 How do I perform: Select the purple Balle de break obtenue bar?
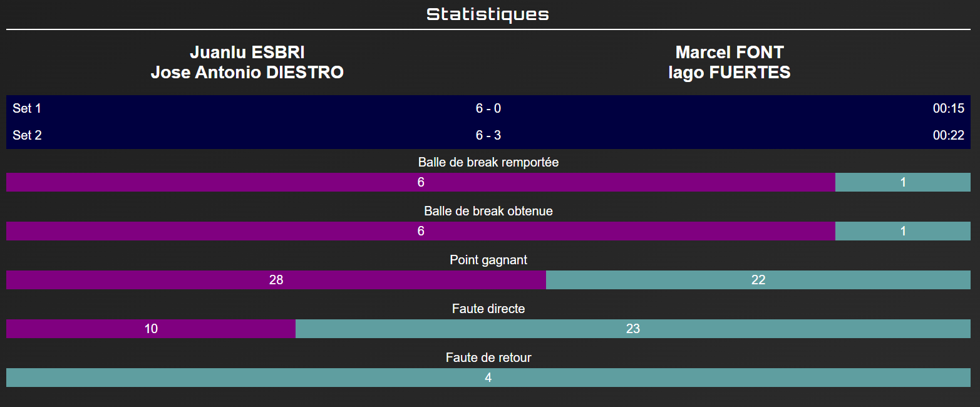coord(421,231)
